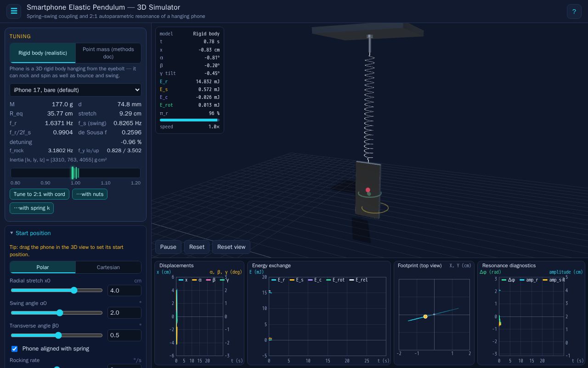Open the hamburger menu icon
Screen dimensions: 588x368
(x=14, y=11)
